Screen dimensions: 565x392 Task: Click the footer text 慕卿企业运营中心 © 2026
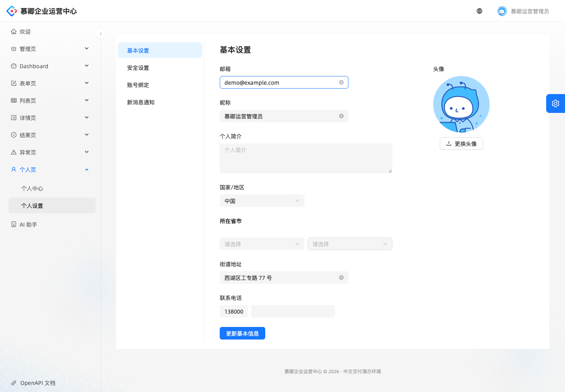312,371
